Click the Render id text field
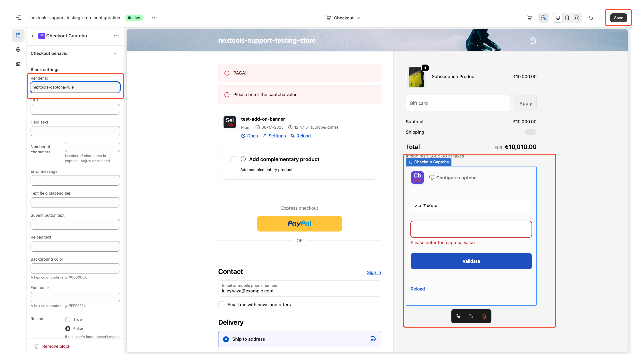 pyautogui.click(x=75, y=87)
